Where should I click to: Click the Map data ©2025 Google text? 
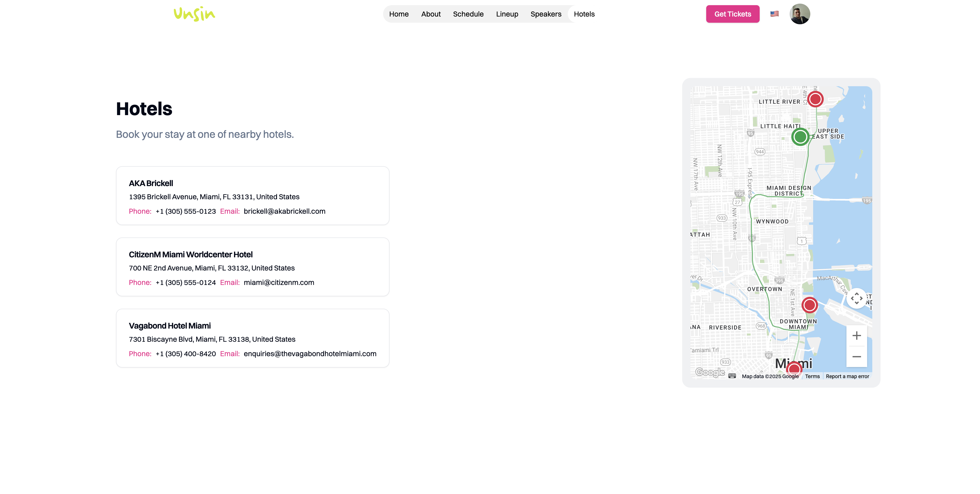770,376
